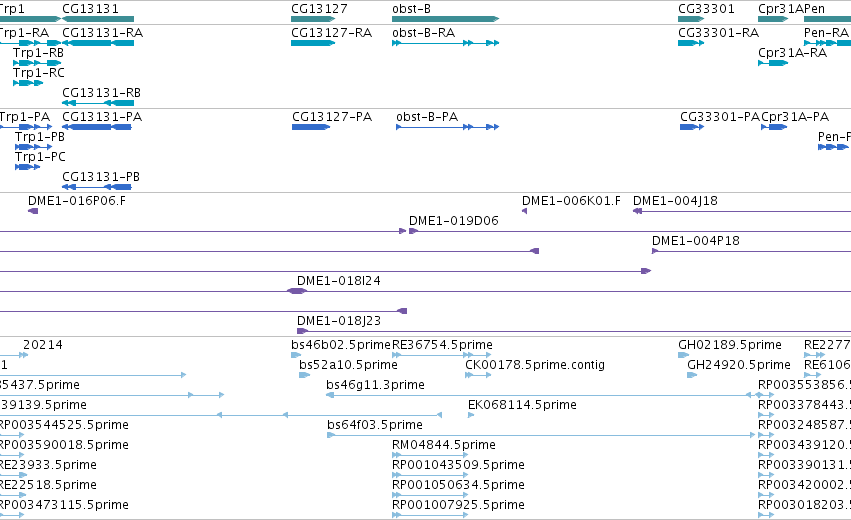The width and height of the screenshot is (851, 520).
Task: Select the obst-B gene label
Action: point(411,9)
